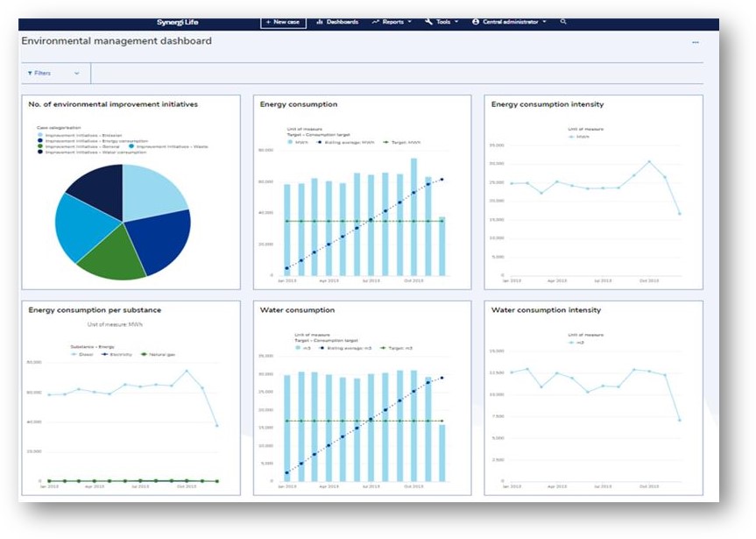756x539 pixels.
Task: Click the funnel icon beside Filters
Action: pos(29,74)
